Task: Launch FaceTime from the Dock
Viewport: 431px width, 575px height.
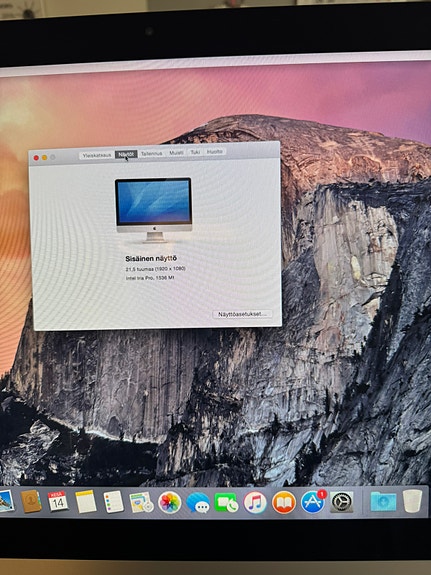Action: click(x=226, y=503)
